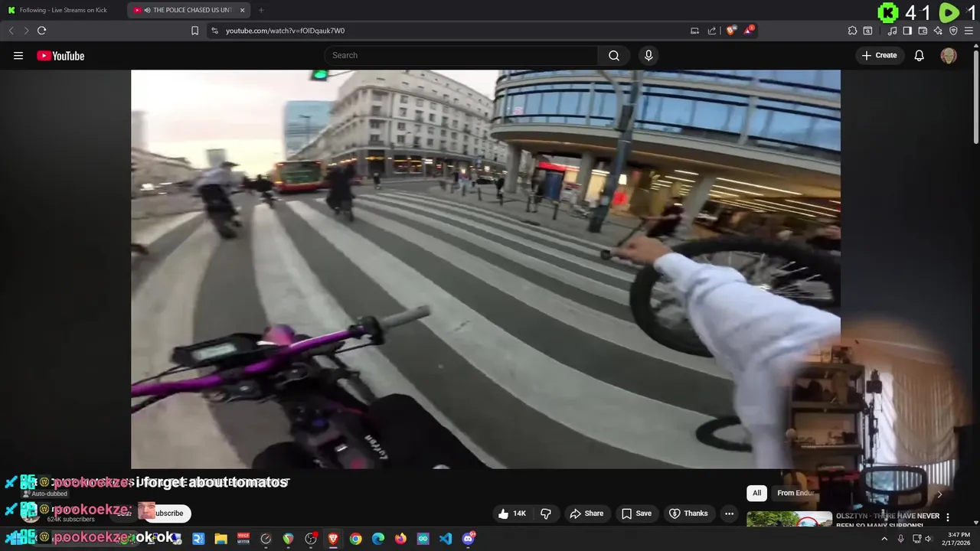Open the Brave browser taskbar icon
Image resolution: width=980 pixels, height=551 pixels.
pos(333,539)
